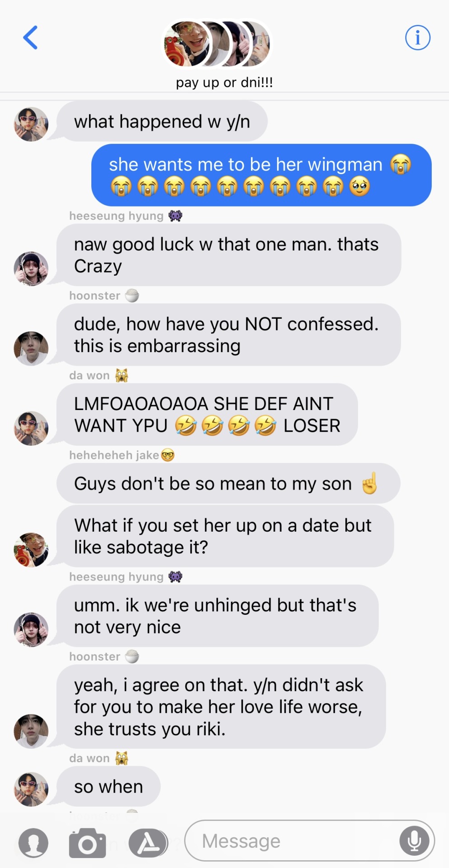Tap jake's avatar beside sabotage message

[x=31, y=550]
